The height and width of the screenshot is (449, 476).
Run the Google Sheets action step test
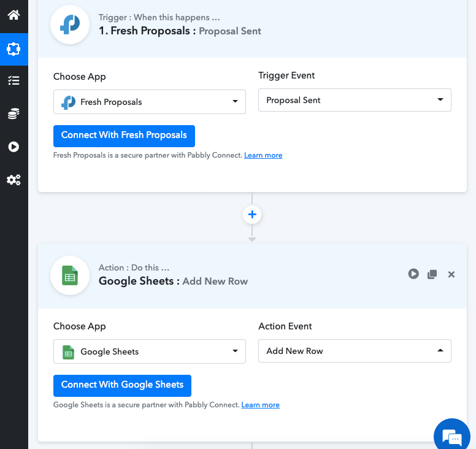413,274
